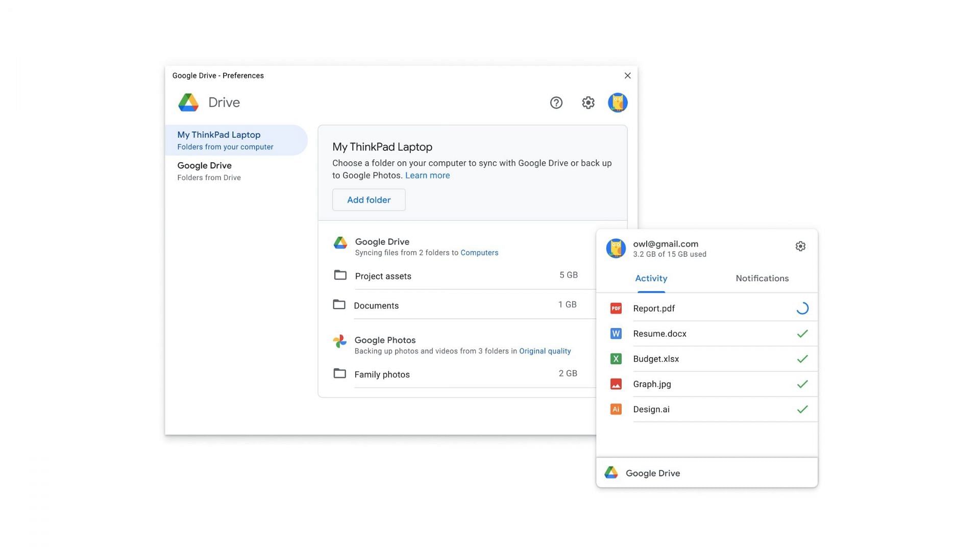Image resolution: width=980 pixels, height=551 pixels.
Task: Click the Drive logo in Preferences header
Action: coord(188,103)
